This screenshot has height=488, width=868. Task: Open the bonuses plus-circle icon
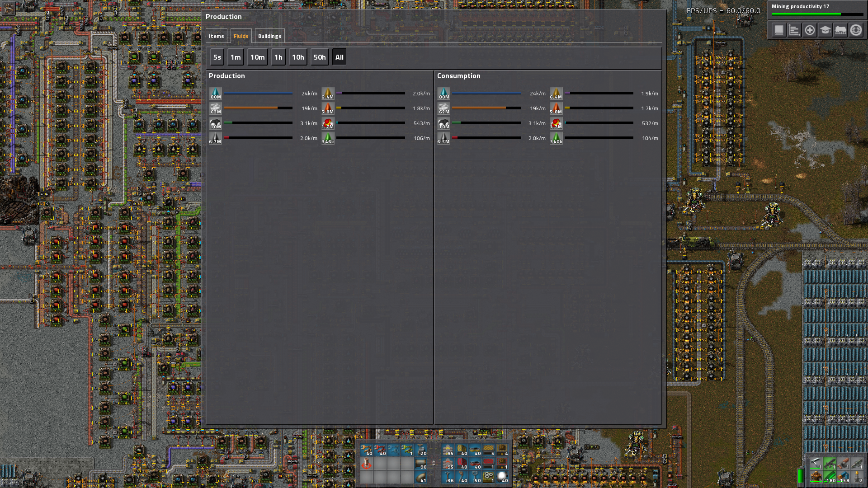[x=810, y=30]
